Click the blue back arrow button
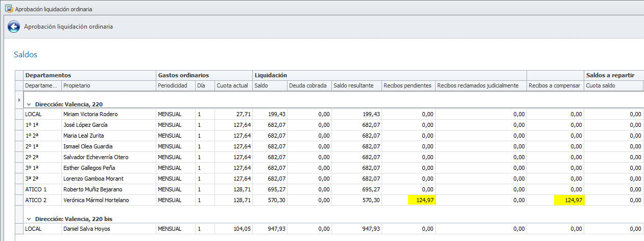The height and width of the screenshot is (241, 644). pos(13,27)
